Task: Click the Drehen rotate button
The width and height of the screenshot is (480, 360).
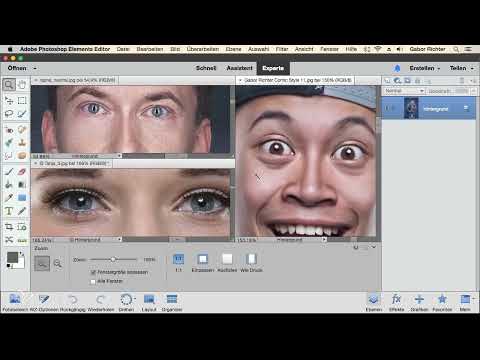Action: coord(126,303)
